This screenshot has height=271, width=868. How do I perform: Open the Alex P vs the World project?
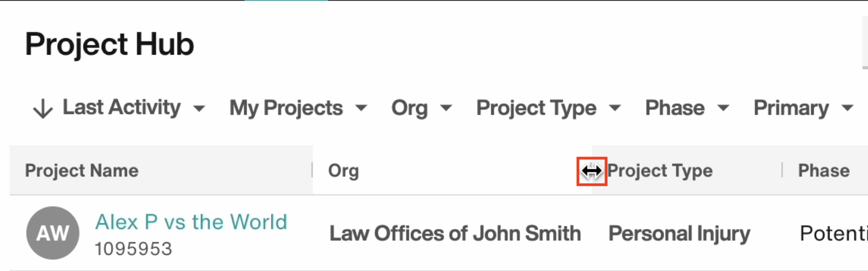191,222
